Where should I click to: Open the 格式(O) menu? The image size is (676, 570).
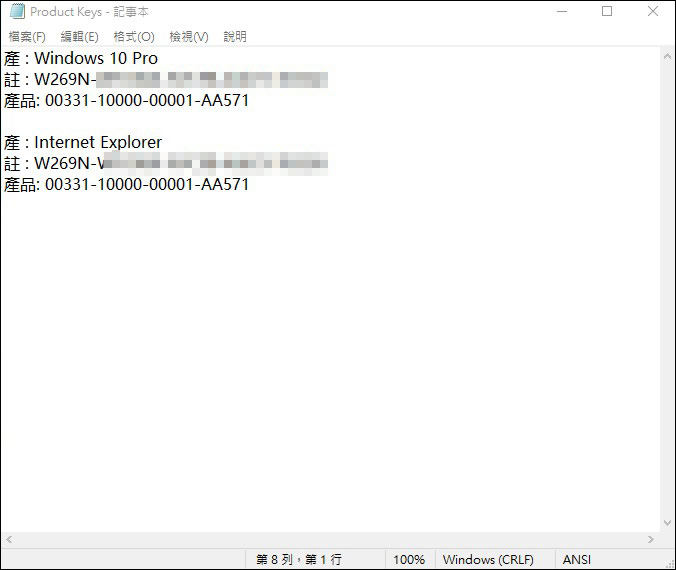pyautogui.click(x=133, y=37)
